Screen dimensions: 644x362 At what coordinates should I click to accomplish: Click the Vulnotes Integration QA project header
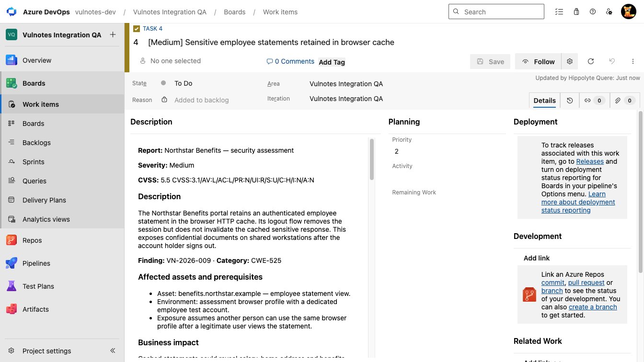[54, 35]
